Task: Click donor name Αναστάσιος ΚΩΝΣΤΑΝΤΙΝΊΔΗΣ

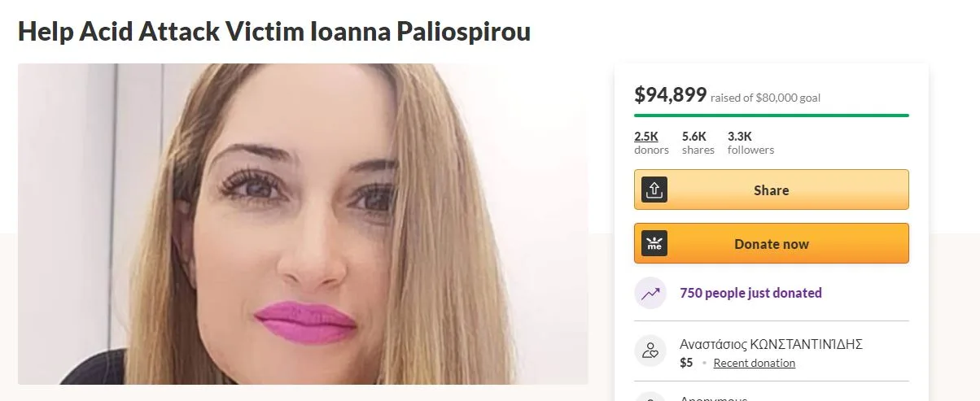Action: click(x=771, y=344)
